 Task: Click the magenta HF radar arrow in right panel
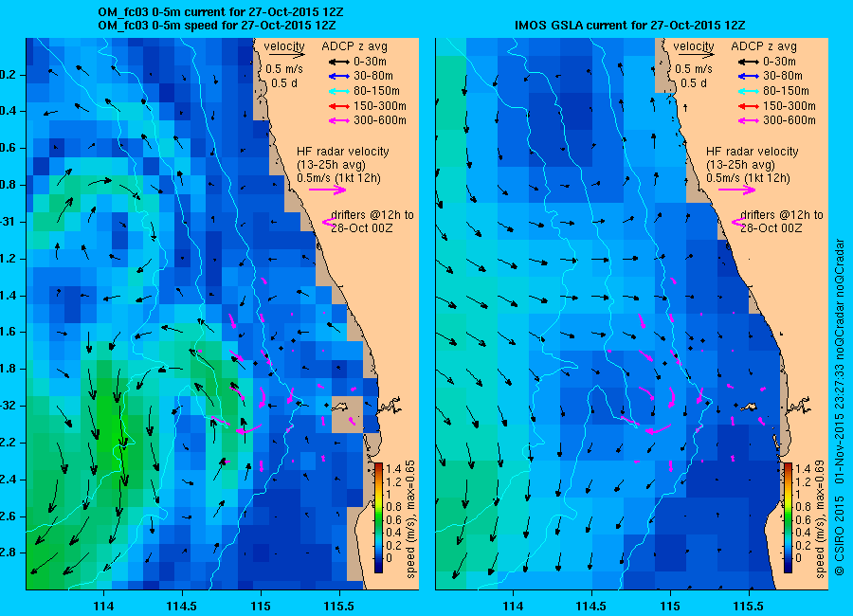(x=736, y=190)
